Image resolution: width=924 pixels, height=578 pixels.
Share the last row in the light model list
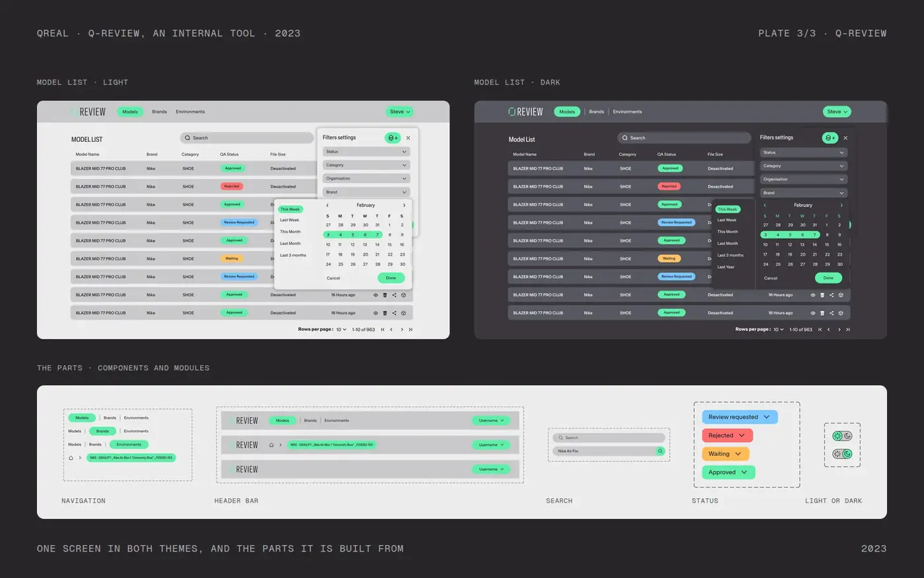(394, 313)
